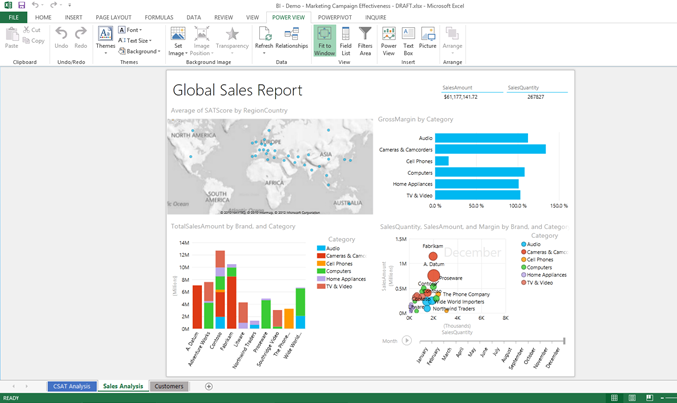Click the Cameras & Camcorders bar in GrossMargin chart
Image resolution: width=677 pixels, height=403 pixels.
(x=490, y=149)
